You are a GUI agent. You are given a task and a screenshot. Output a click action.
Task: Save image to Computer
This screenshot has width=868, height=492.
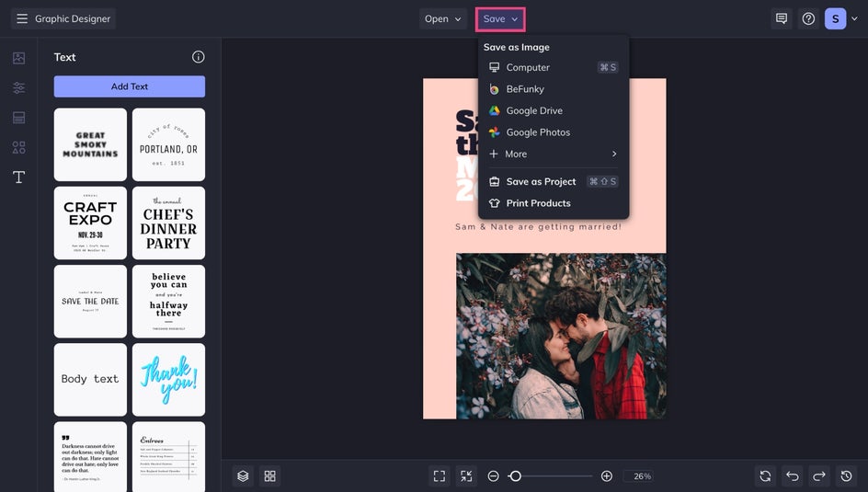coord(554,67)
